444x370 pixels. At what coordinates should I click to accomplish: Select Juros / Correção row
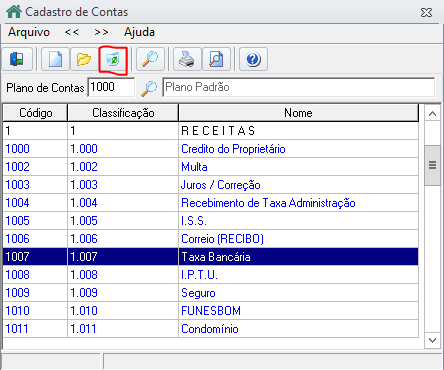click(211, 185)
